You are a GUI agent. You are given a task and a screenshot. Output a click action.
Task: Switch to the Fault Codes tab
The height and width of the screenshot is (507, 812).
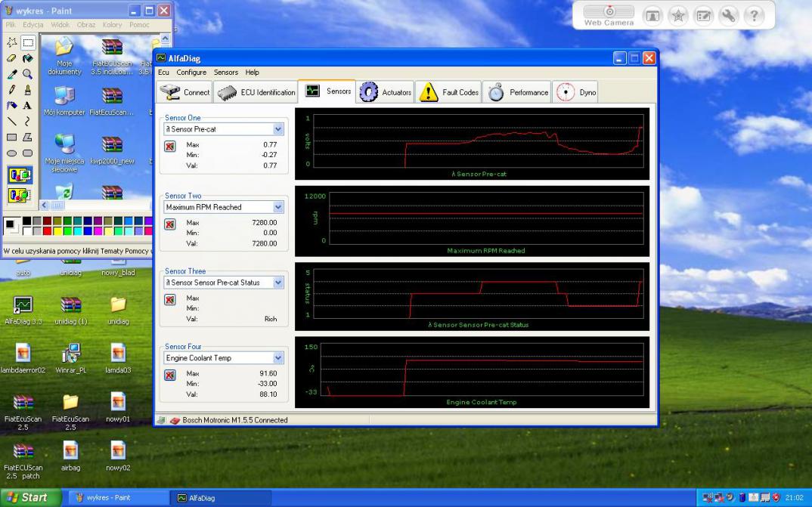coord(449,92)
